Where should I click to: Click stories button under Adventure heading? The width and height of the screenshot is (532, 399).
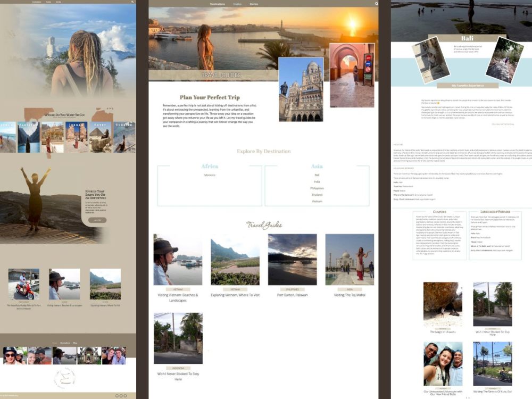click(97, 220)
